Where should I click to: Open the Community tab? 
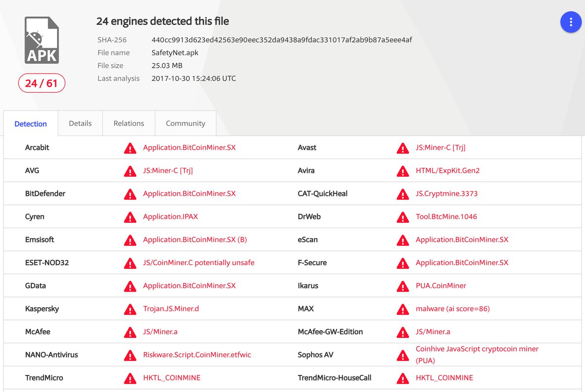pos(185,123)
